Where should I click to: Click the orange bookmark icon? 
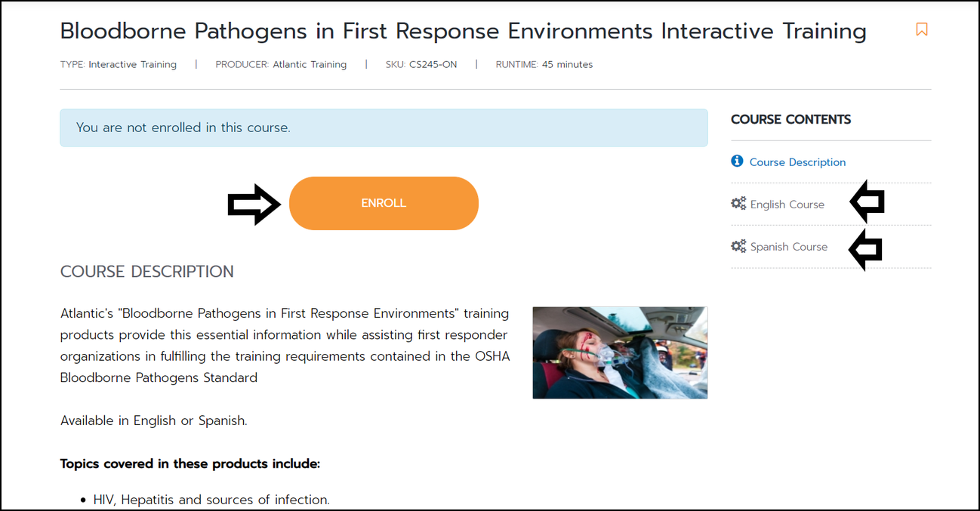coord(921,29)
